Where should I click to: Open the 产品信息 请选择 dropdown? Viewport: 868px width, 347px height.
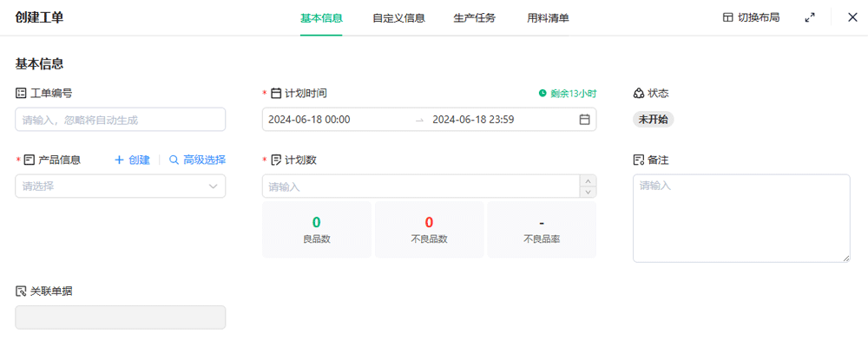(x=120, y=186)
